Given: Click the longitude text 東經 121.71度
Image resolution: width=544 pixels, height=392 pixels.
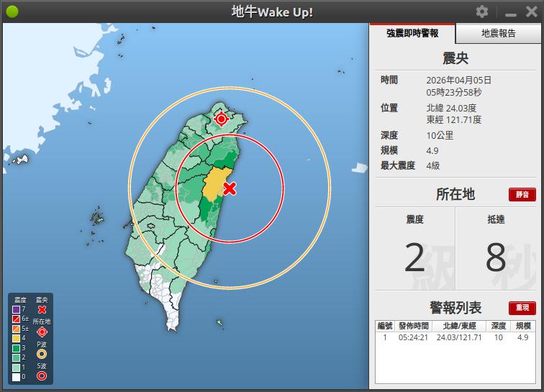Looking at the screenshot, I should click(454, 119).
